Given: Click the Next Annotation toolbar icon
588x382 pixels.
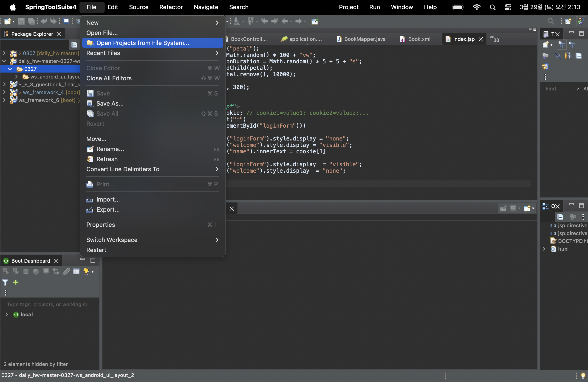Looking at the screenshot, I should point(237,22).
